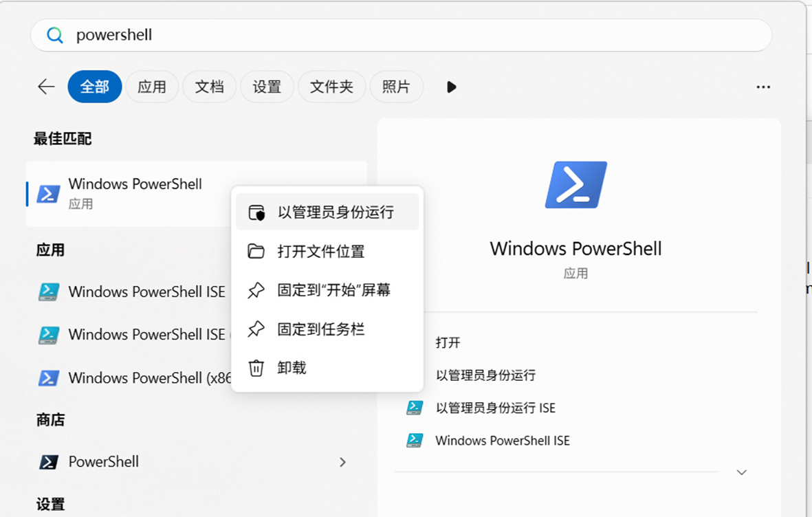The image size is (812, 517).
Task: Select Windows PowerShell (x86) result
Action: coord(133,377)
